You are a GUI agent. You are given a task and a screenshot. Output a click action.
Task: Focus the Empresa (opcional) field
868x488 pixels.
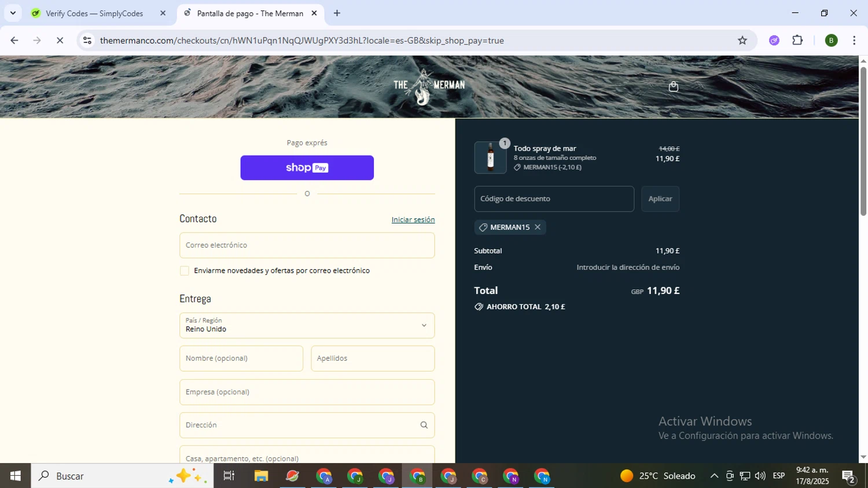tap(307, 392)
